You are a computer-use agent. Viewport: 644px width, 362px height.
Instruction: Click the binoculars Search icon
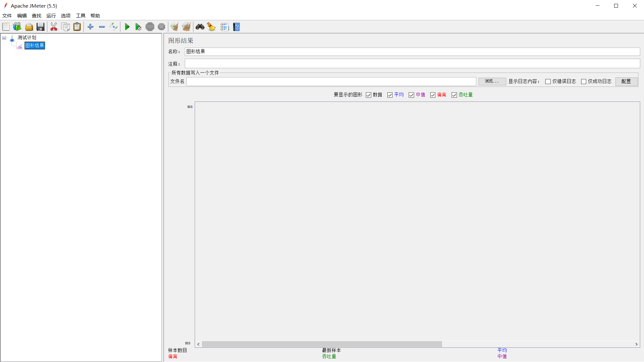click(x=200, y=27)
